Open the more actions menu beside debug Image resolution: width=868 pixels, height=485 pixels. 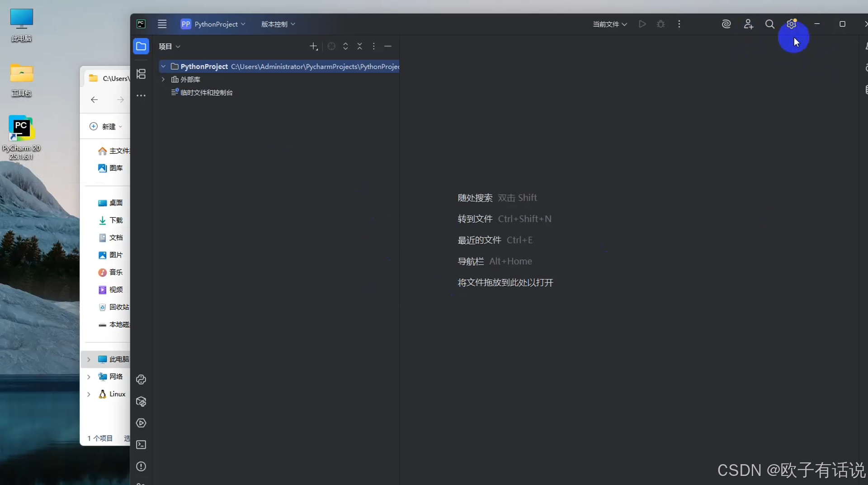pos(679,24)
